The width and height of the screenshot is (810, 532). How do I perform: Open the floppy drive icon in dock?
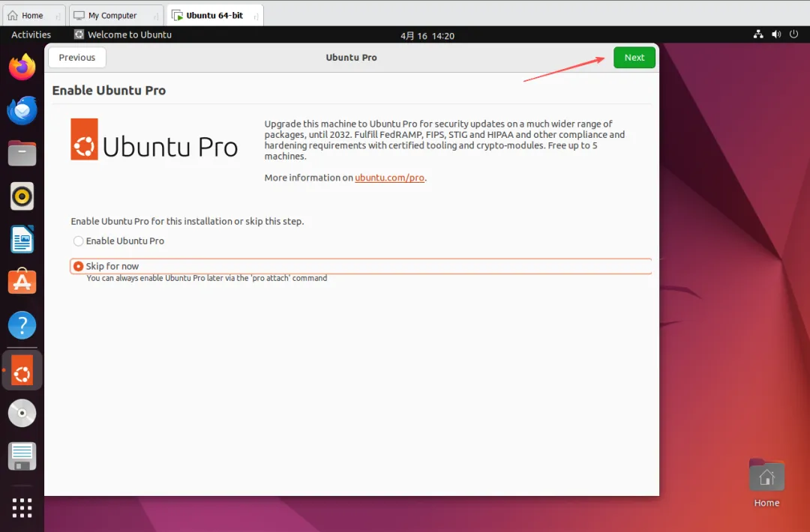(22, 456)
